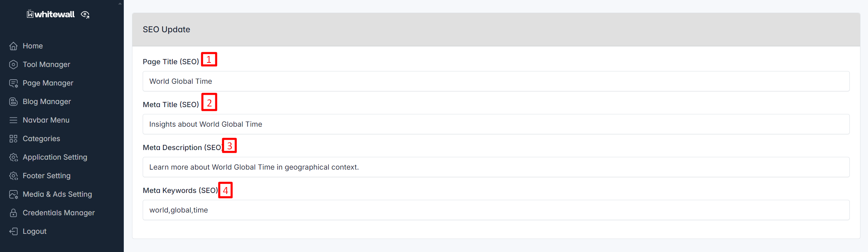Click the Navbar Menu hamburger icon
The width and height of the screenshot is (868, 252).
[x=13, y=120]
